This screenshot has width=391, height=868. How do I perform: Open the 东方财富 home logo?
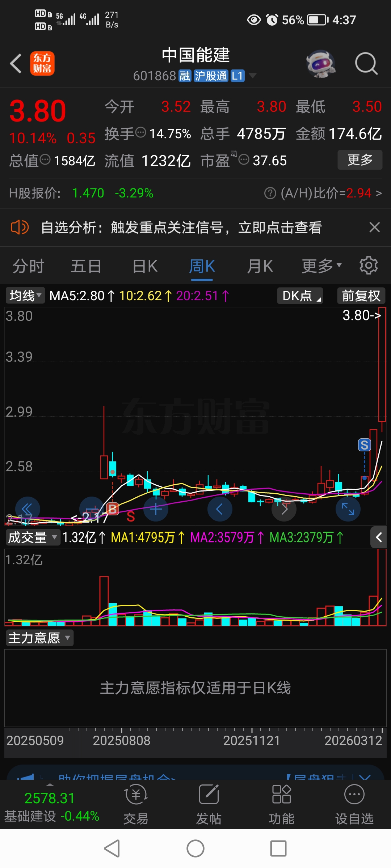coord(42,63)
